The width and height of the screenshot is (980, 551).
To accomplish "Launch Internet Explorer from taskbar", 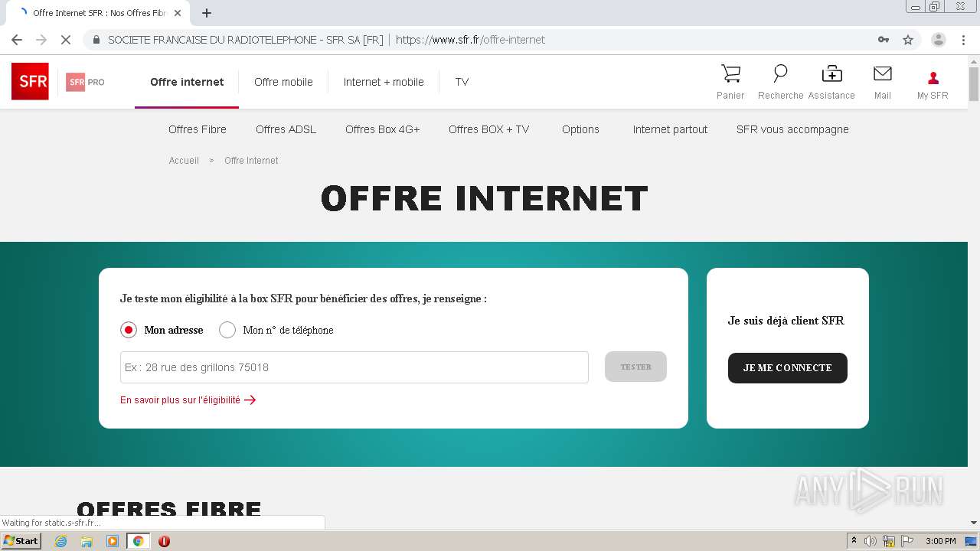I will pyautogui.click(x=61, y=541).
